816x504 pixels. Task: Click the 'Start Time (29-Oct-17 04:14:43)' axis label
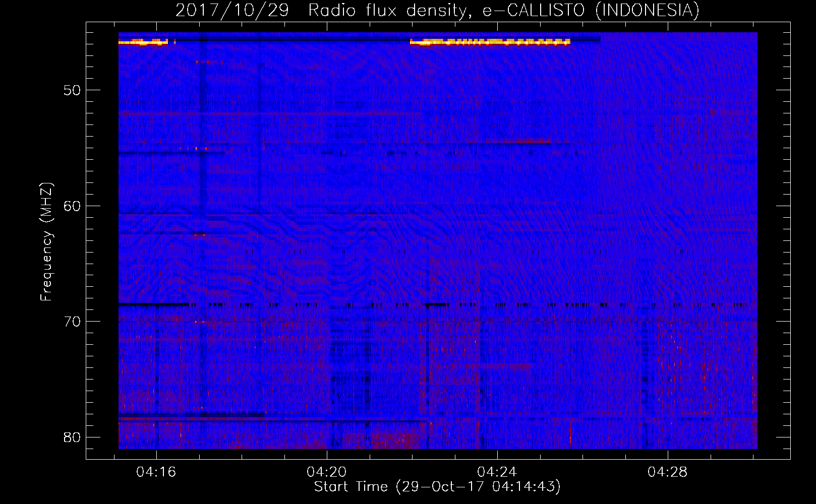[x=437, y=487]
